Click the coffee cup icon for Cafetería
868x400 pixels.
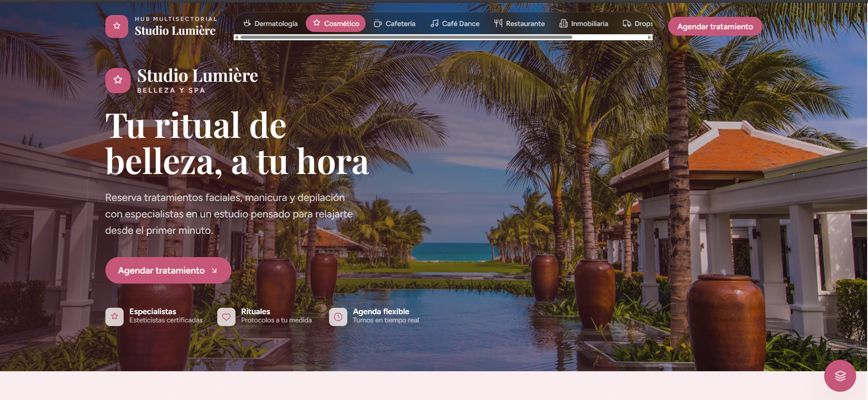coord(377,23)
